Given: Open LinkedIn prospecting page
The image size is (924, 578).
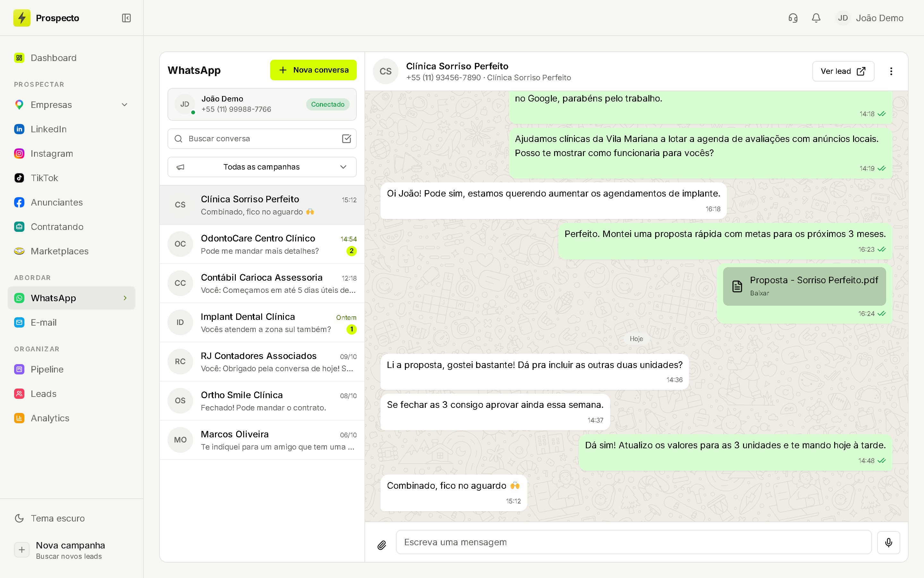Looking at the screenshot, I should tap(72, 129).
